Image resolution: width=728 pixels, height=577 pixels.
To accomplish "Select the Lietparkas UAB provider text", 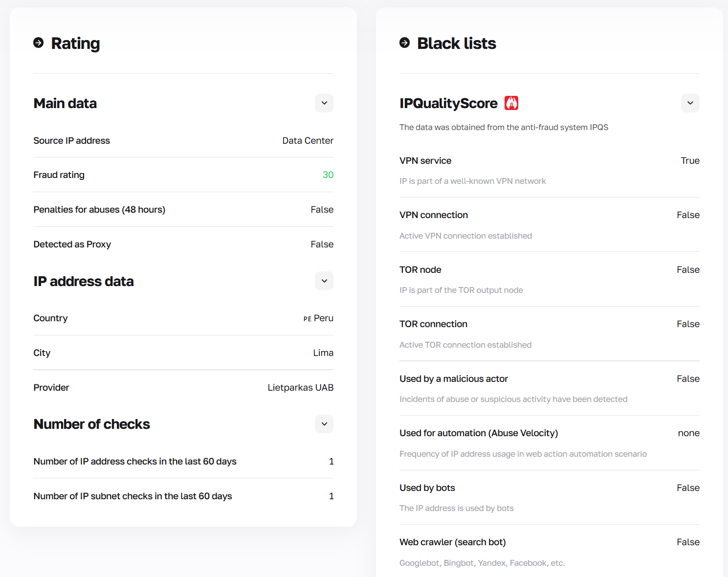I will coord(300,388).
